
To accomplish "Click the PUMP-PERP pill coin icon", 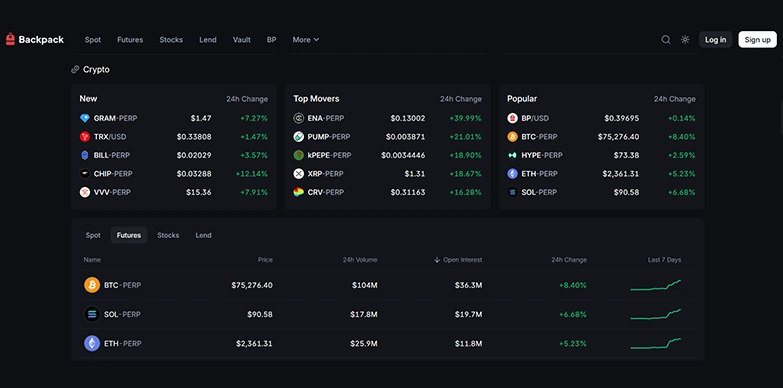I will click(x=299, y=137).
